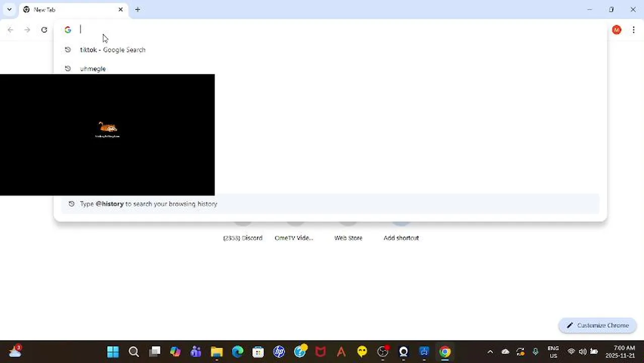
Task: Choose the tiktok - Google Search suggestion
Action: click(330, 49)
